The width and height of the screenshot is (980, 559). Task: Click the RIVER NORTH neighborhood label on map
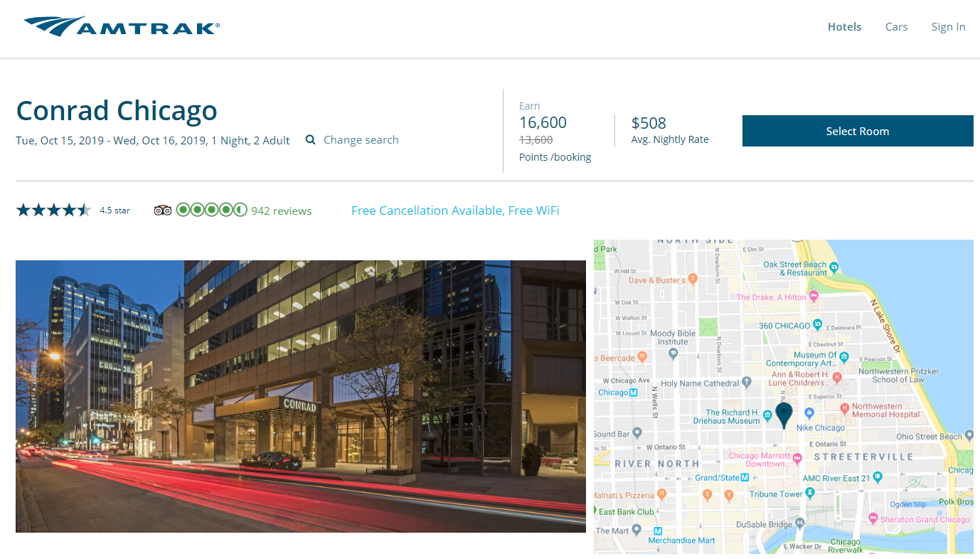pyautogui.click(x=656, y=464)
